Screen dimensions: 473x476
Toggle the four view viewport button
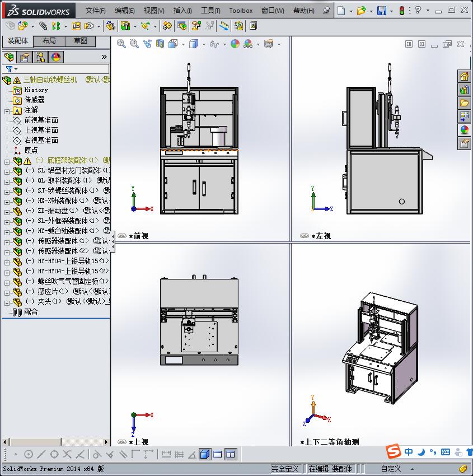pyautogui.click(x=231, y=455)
